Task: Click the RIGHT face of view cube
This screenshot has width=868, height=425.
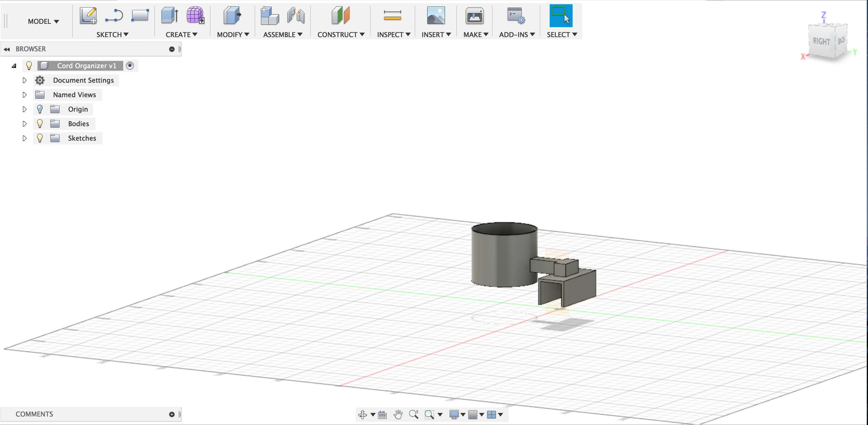Action: (821, 41)
